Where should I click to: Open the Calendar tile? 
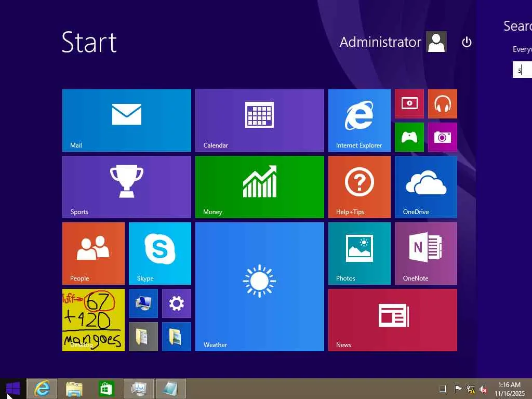click(x=260, y=121)
